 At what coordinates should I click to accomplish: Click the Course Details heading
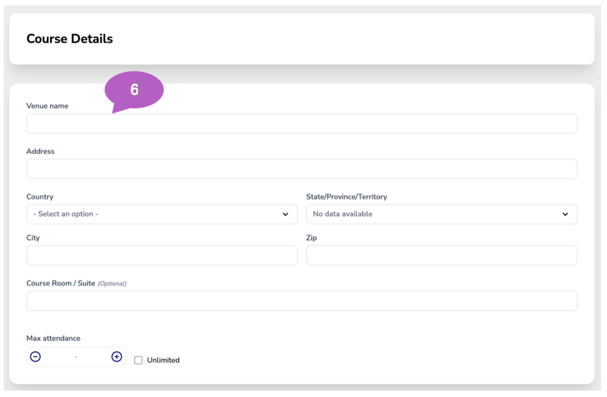tap(70, 39)
